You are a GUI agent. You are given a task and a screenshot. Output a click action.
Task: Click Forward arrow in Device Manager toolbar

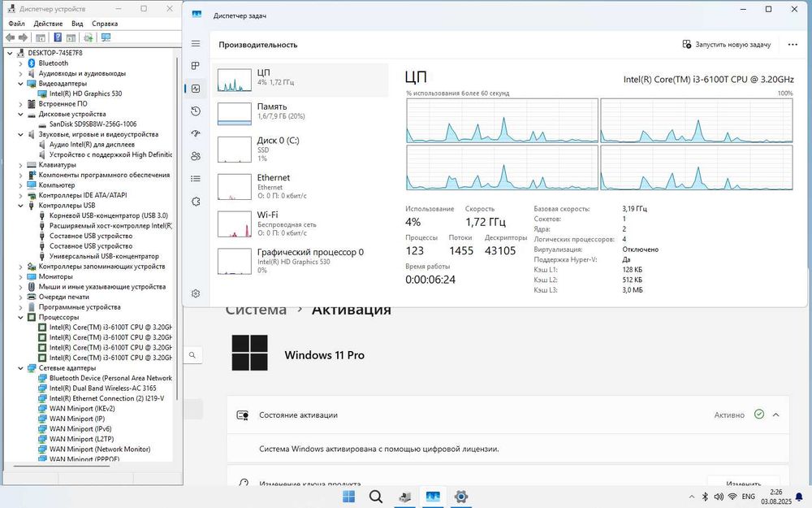pos(23,37)
